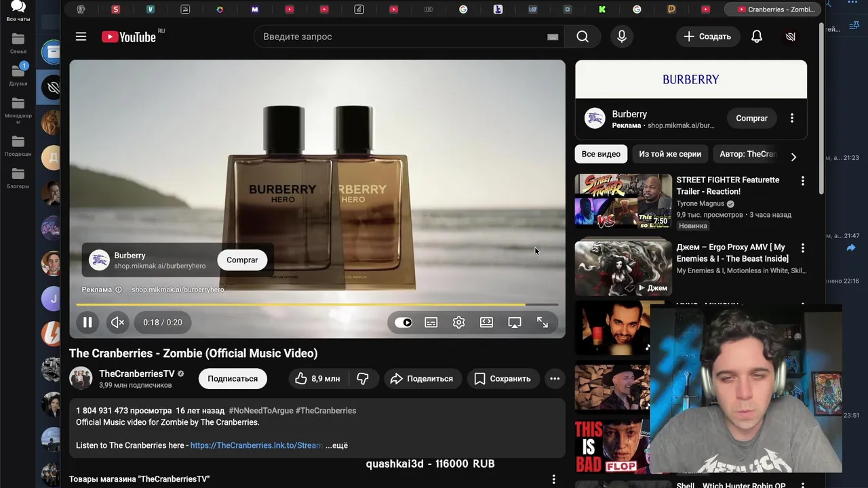
Task: Toggle the autoplay switch in the player
Action: [403, 323]
